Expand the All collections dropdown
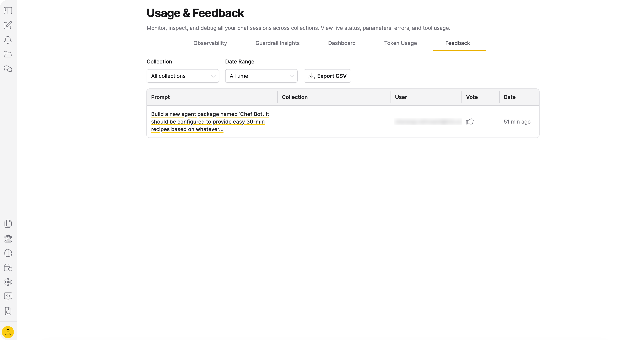The height and width of the screenshot is (340, 644). click(183, 76)
